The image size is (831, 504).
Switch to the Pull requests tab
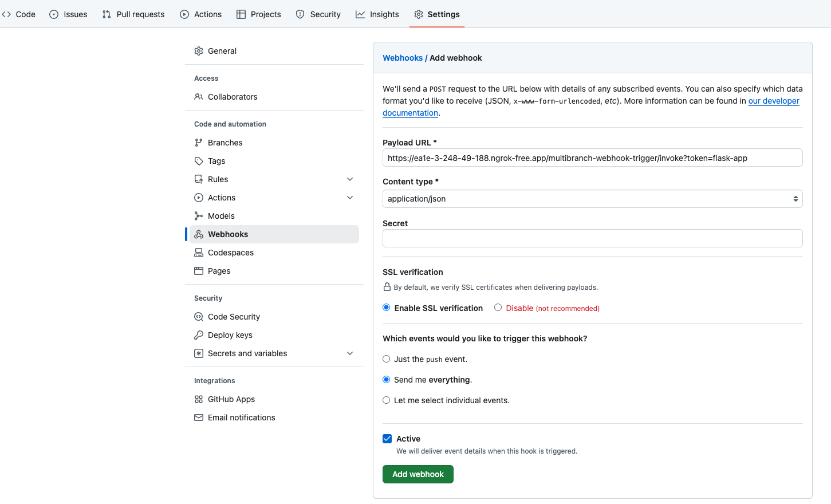[x=133, y=14]
